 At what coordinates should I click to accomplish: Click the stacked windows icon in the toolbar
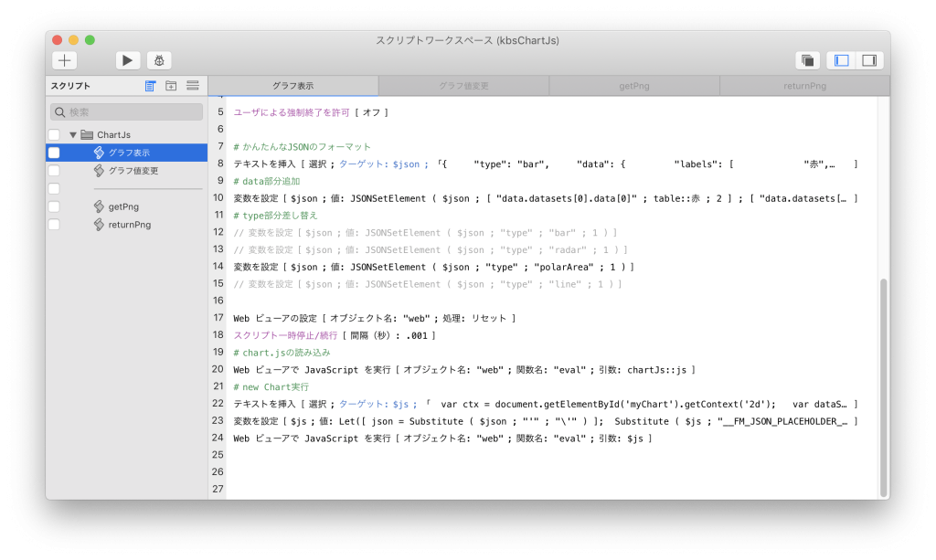(808, 60)
